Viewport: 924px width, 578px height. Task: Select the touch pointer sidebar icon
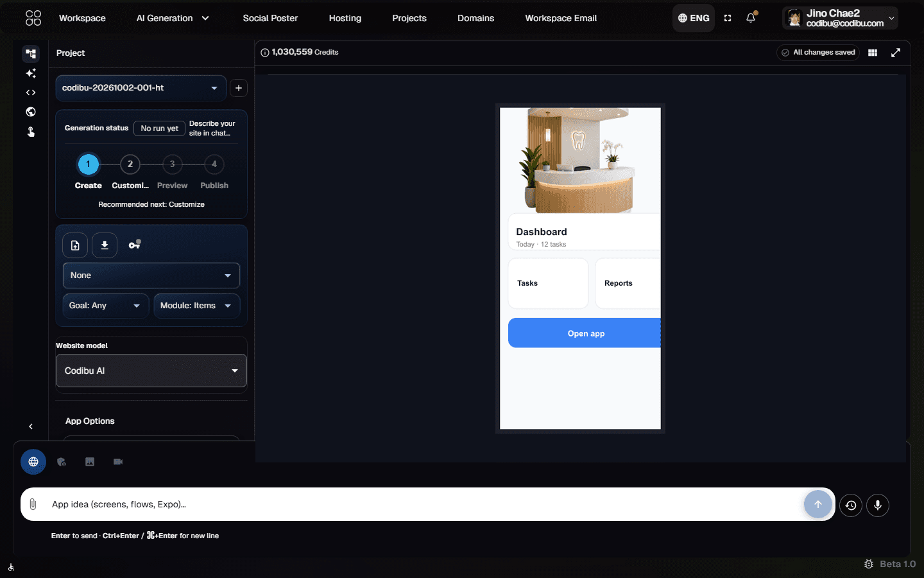coord(31,132)
